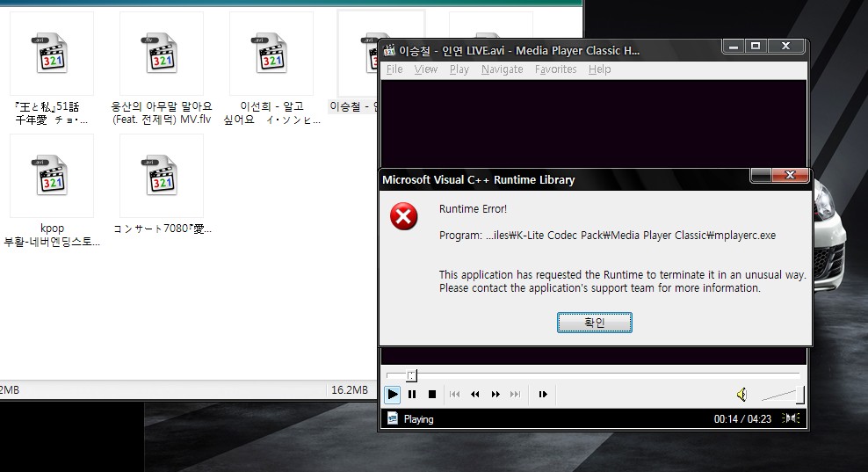Close the Media Player Classic window
This screenshot has width=868, height=472.
coord(785,47)
